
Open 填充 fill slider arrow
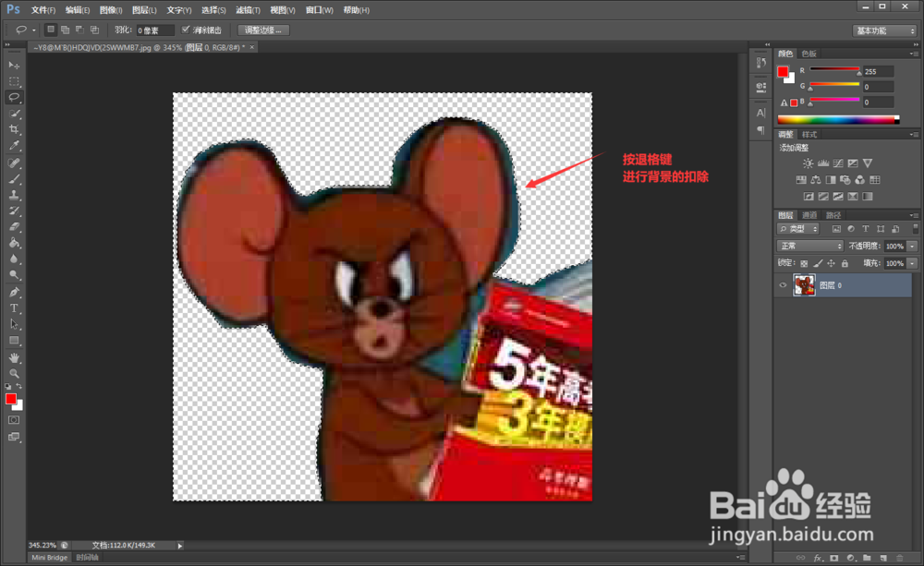pyautogui.click(x=912, y=263)
